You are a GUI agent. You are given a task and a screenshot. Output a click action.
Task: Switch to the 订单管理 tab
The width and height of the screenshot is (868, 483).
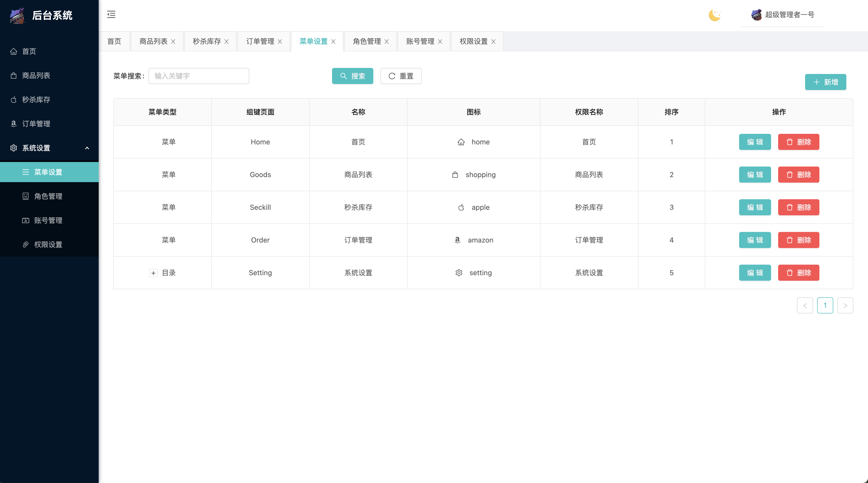pyautogui.click(x=260, y=42)
